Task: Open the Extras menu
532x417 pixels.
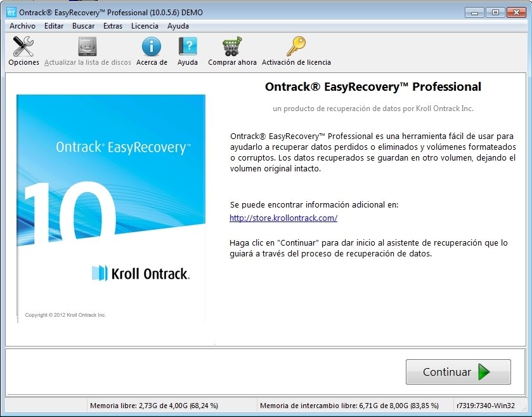Action: point(113,26)
